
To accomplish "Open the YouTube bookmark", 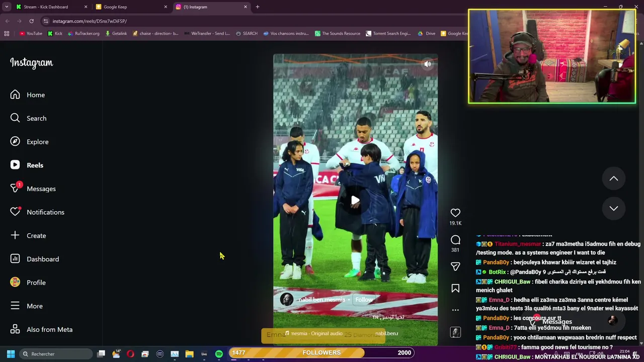I will pos(31,34).
